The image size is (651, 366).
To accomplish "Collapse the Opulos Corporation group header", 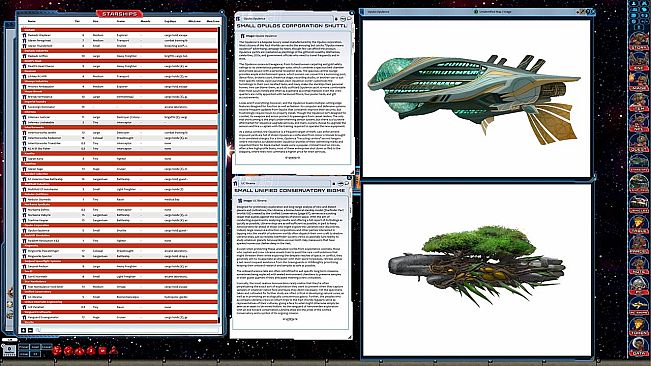I will (119, 225).
